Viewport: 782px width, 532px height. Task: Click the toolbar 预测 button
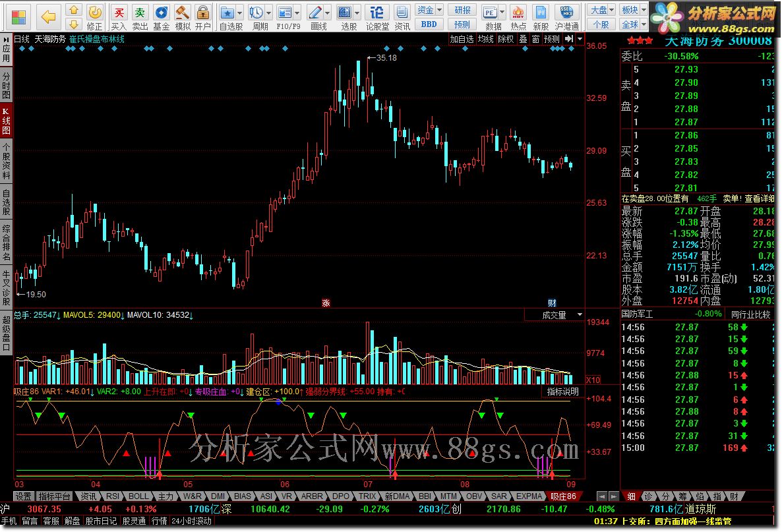pyautogui.click(x=462, y=24)
